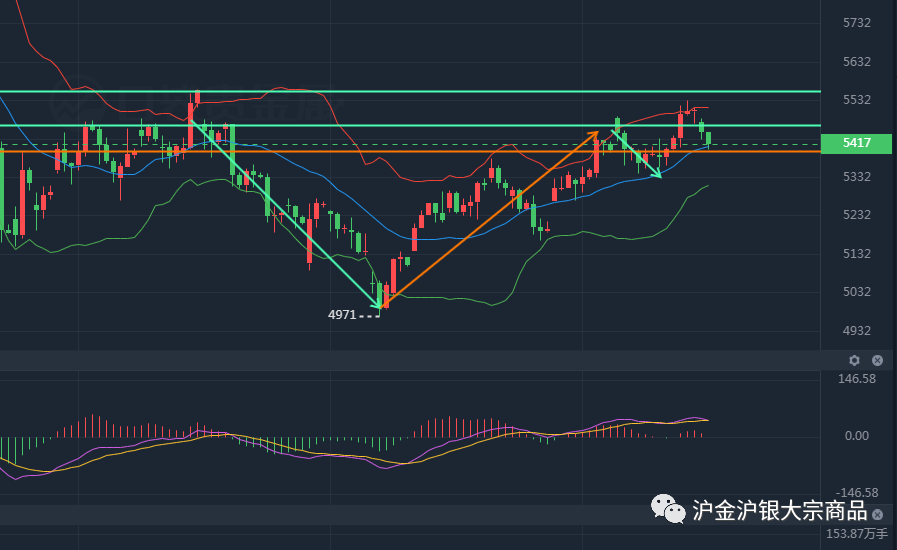Click the 153.87万手 volume label
Screen dimensions: 897x550
857,534
